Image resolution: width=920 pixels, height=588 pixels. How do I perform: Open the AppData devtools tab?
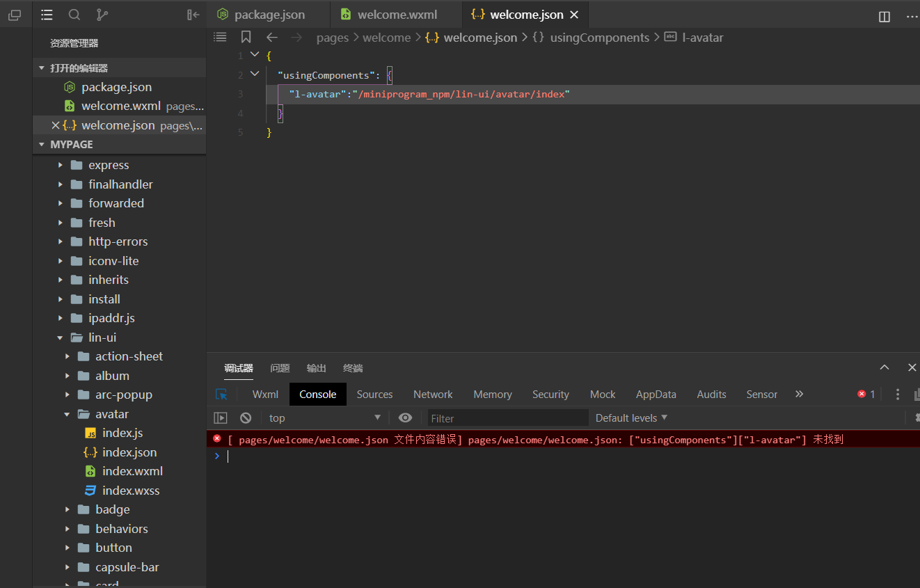[x=656, y=394]
